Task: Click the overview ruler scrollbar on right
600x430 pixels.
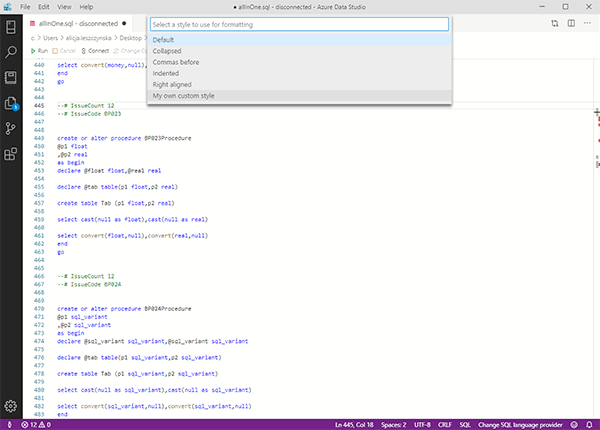Action: pos(597,237)
